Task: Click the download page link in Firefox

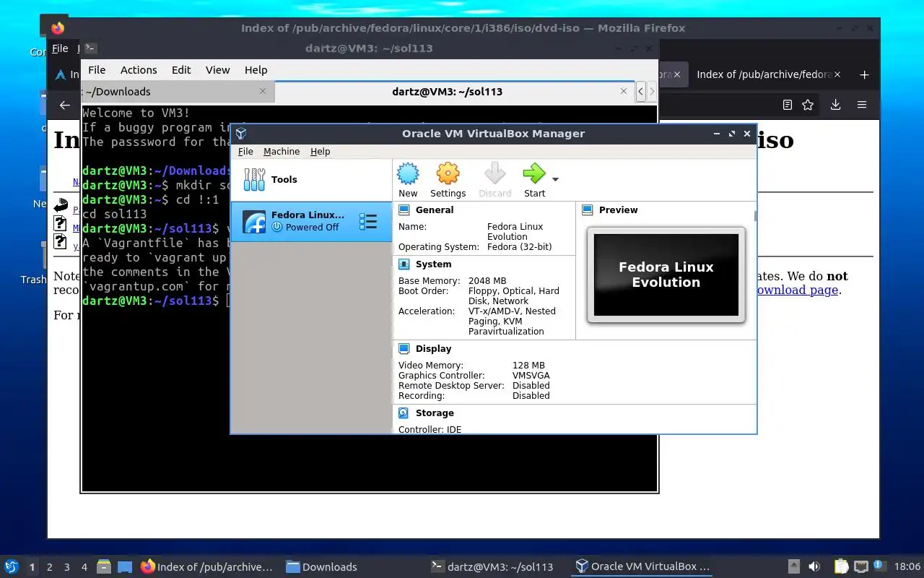Action: [796, 290]
